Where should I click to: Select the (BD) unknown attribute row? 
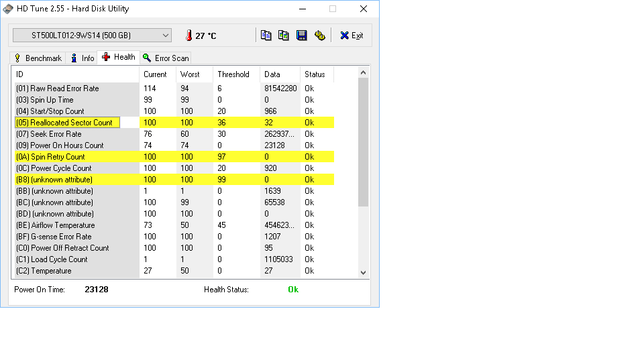[174, 214]
